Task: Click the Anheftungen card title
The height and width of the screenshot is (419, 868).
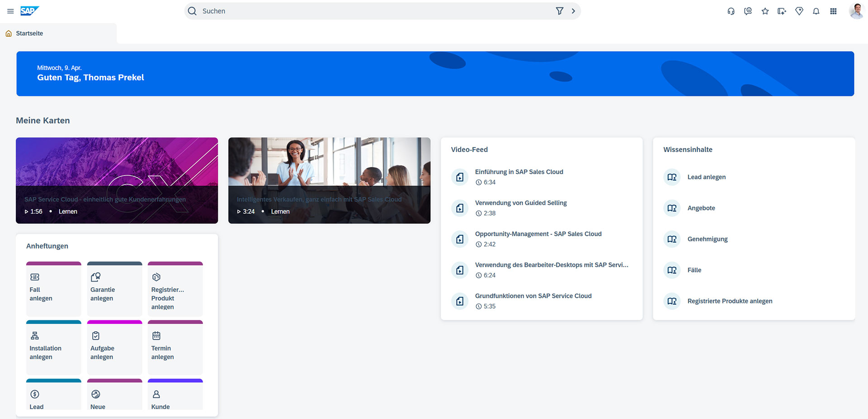Action: click(47, 246)
